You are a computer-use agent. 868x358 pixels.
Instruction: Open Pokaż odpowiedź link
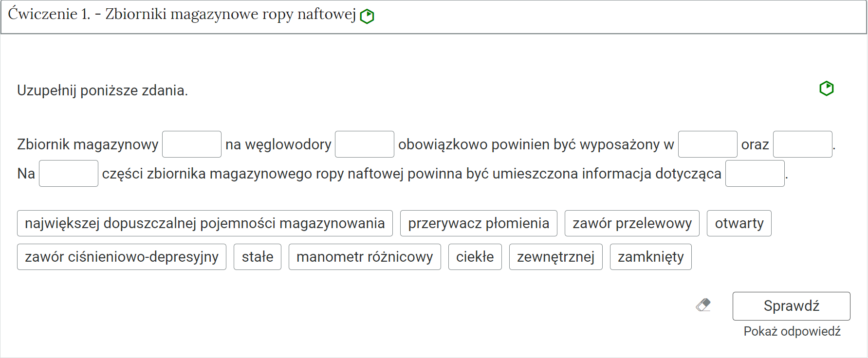[x=792, y=331]
